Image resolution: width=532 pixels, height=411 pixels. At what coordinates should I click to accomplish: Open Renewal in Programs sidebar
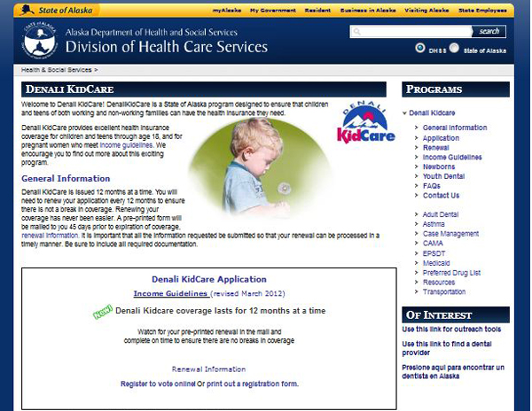tap(435, 148)
